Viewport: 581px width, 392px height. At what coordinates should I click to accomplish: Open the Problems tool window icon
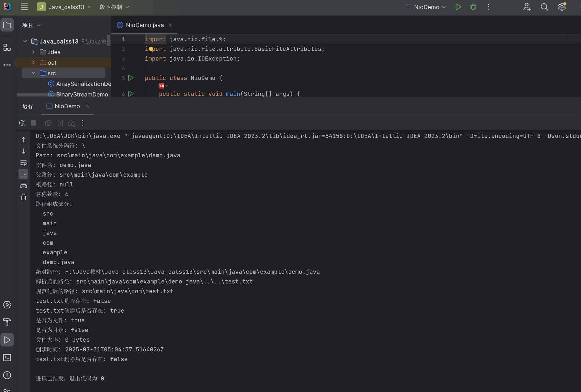pos(7,375)
